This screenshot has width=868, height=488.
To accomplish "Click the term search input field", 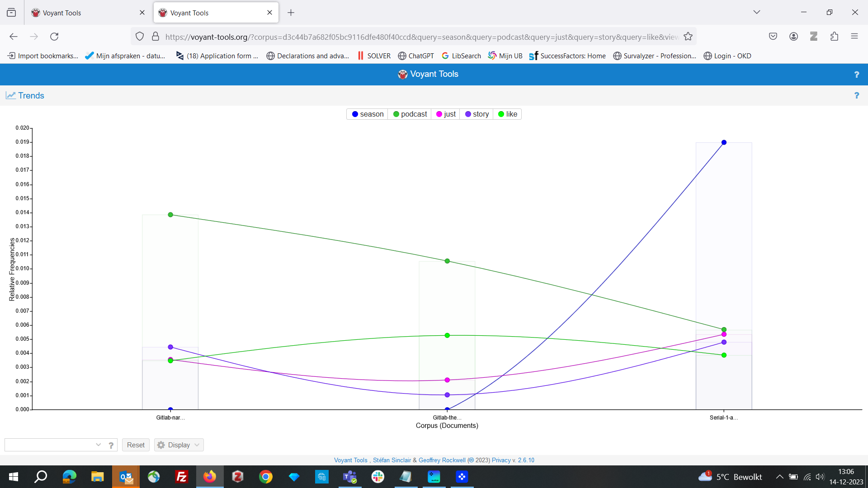I will point(49,445).
